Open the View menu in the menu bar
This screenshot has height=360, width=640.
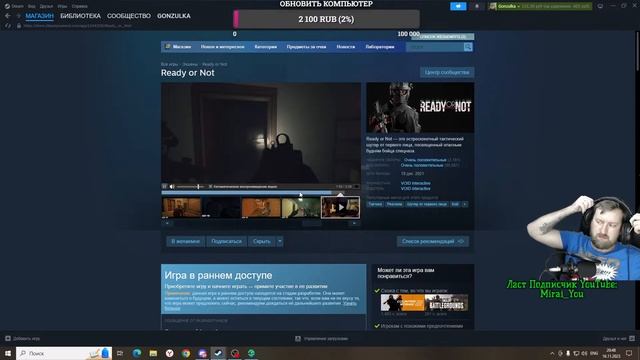(31, 6)
